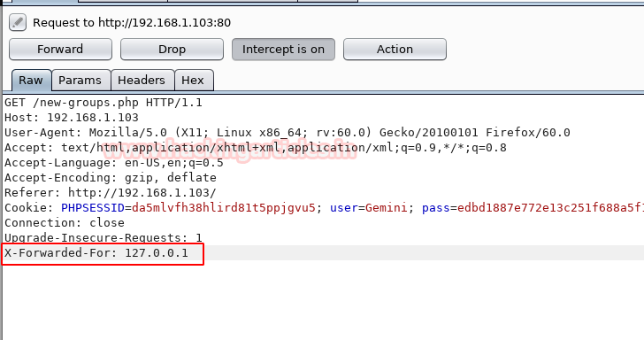Click the PHPSESSID cookie value

(x=224, y=207)
